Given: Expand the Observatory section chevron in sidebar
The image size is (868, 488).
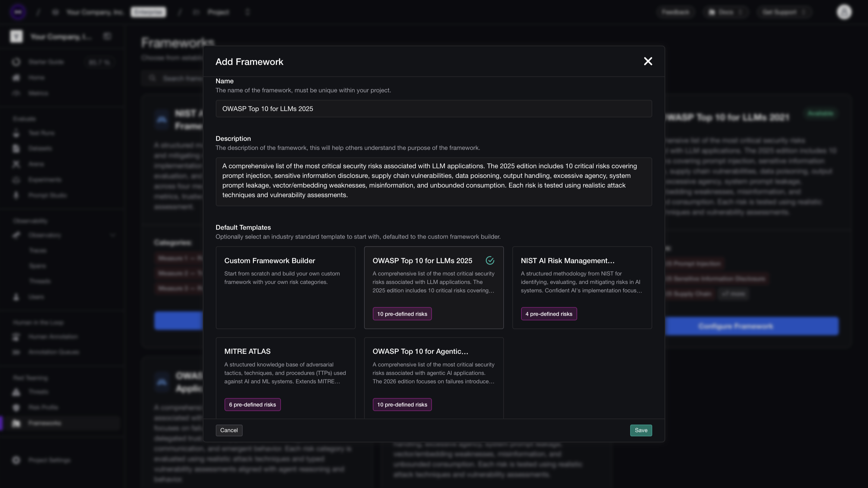Looking at the screenshot, I should coord(112,235).
